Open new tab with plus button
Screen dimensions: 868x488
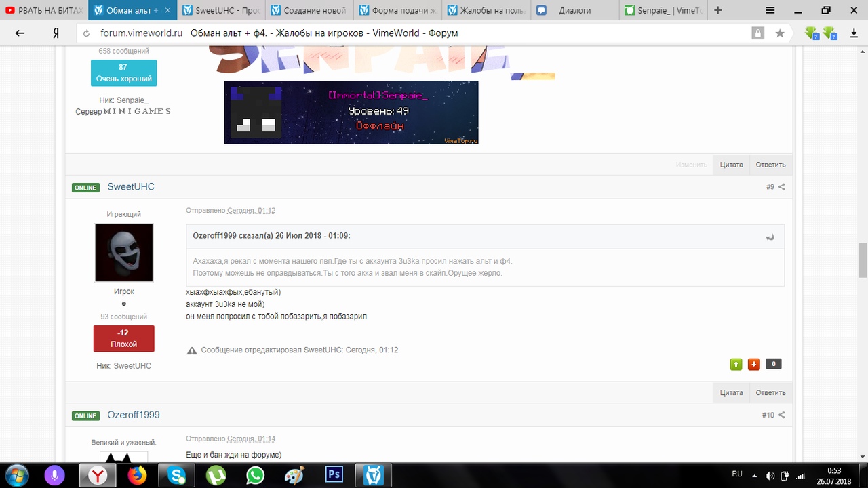click(718, 10)
